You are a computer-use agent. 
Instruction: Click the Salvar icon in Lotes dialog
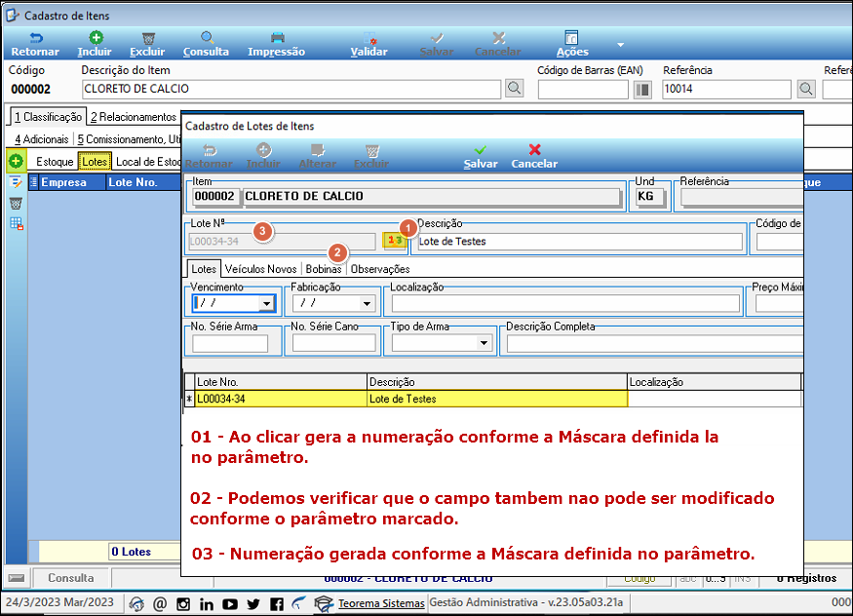[480, 151]
